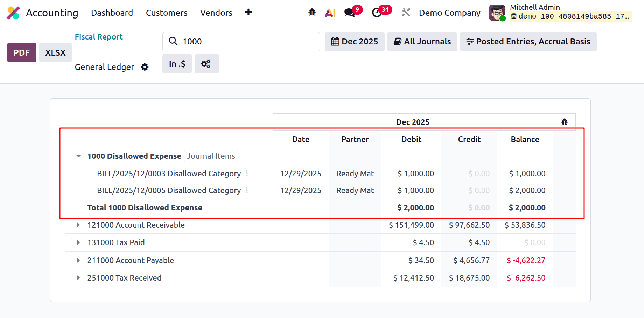Click the $ 53,836.50 receivable balance

525,225
